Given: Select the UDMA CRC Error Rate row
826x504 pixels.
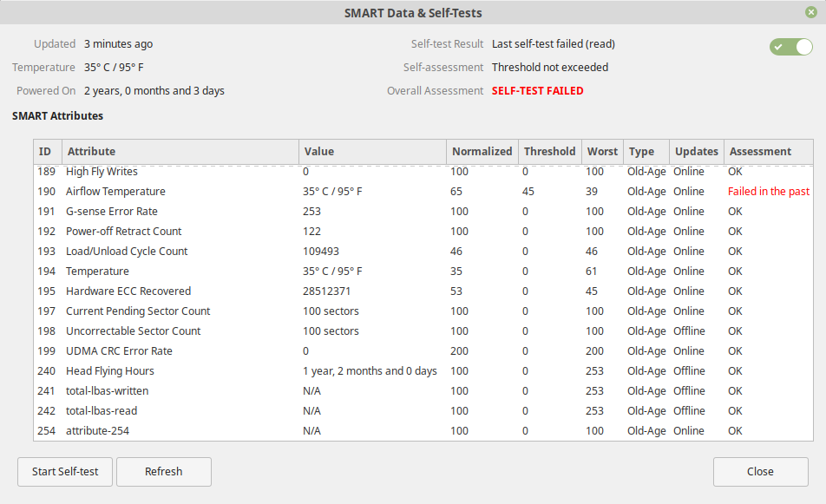Looking at the screenshot, I should 423,351.
